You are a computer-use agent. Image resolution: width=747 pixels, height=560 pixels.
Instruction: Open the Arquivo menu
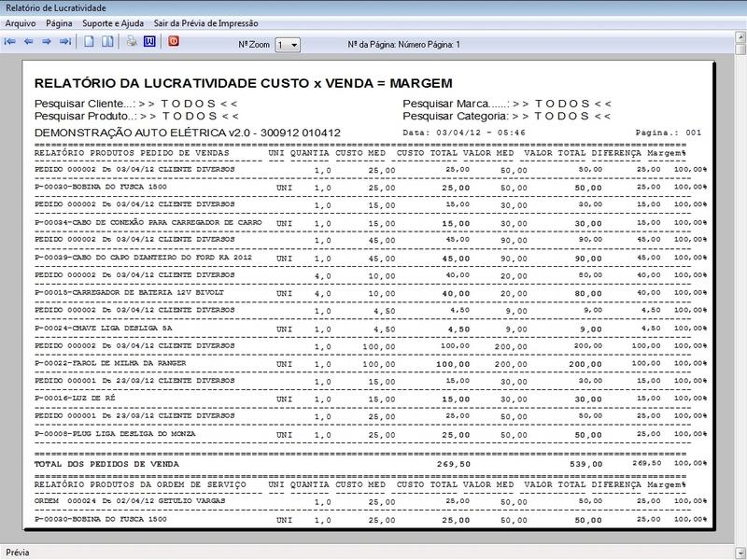pyautogui.click(x=20, y=23)
